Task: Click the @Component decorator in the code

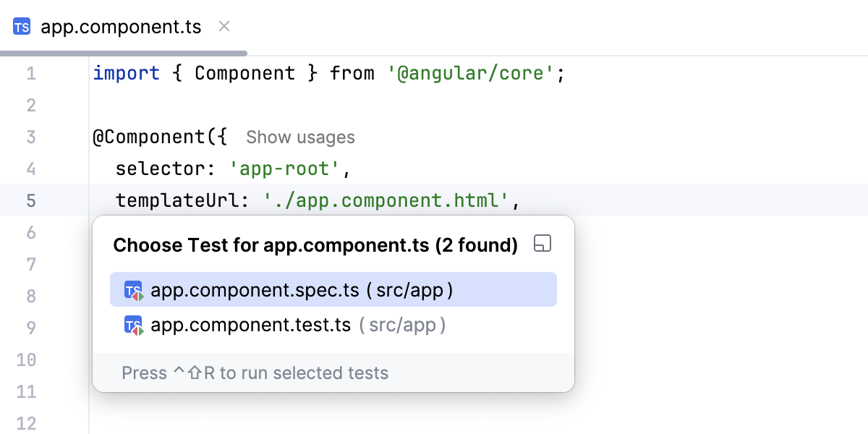Action: click(152, 137)
